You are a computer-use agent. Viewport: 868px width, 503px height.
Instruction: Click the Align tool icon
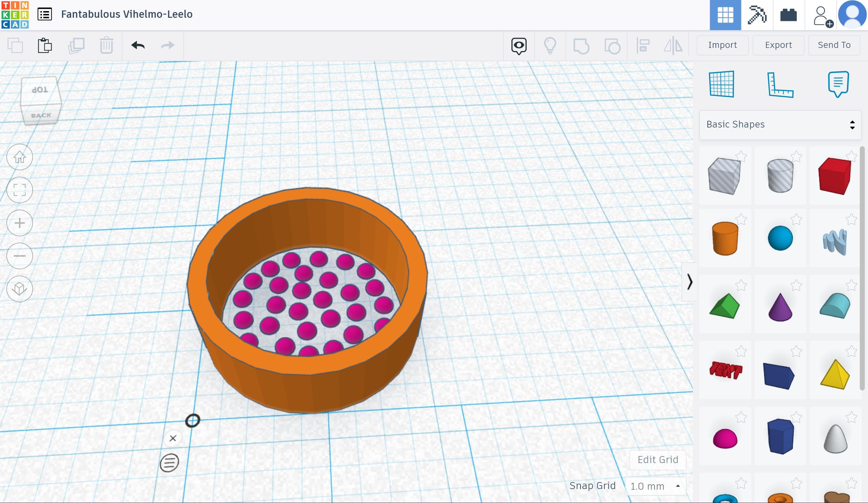tap(643, 46)
